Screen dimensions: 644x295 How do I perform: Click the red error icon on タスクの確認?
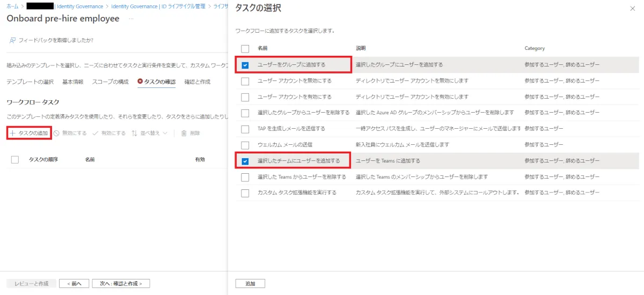point(140,82)
